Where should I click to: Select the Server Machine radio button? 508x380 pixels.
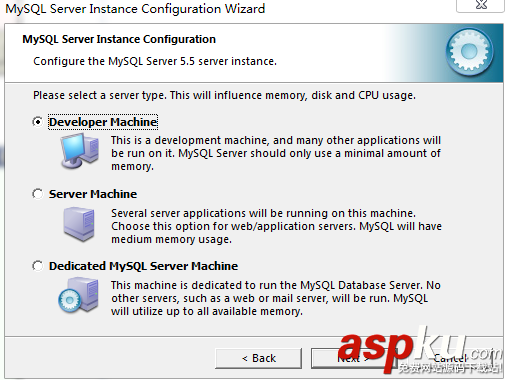(38, 194)
